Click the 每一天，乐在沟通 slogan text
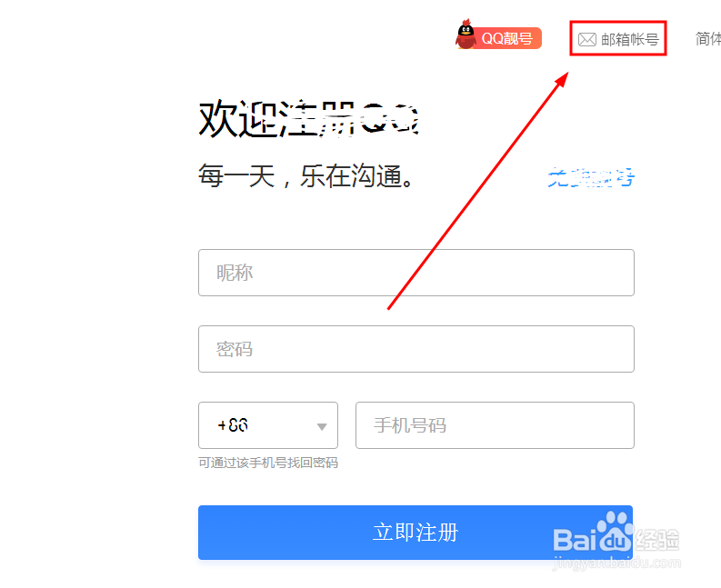The image size is (721, 588). point(306,176)
